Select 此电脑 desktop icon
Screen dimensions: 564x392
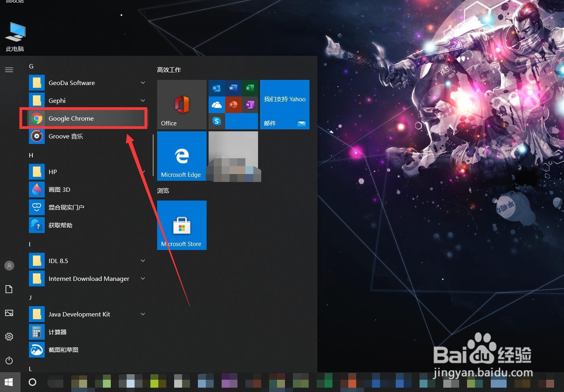[x=15, y=37]
